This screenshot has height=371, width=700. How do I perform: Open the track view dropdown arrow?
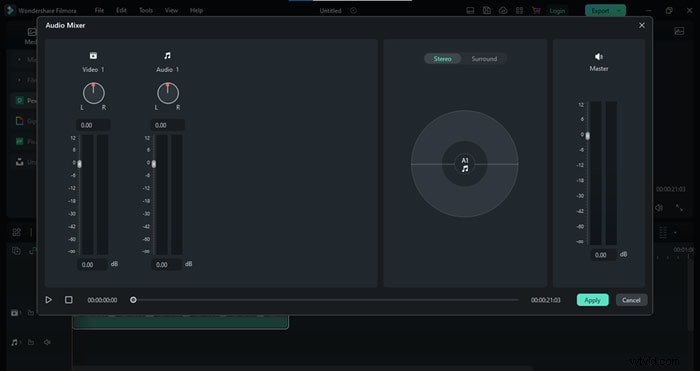[x=675, y=233]
